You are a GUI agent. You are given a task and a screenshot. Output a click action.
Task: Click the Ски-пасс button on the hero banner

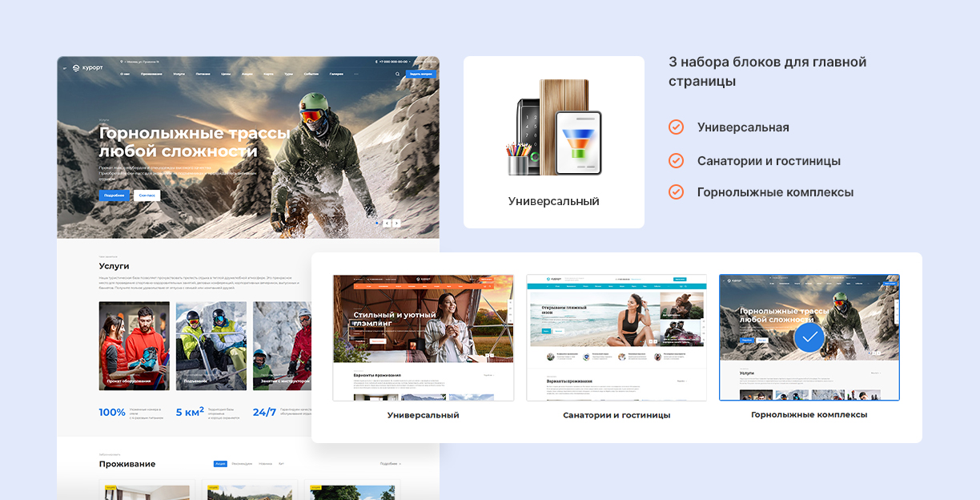coord(147,195)
